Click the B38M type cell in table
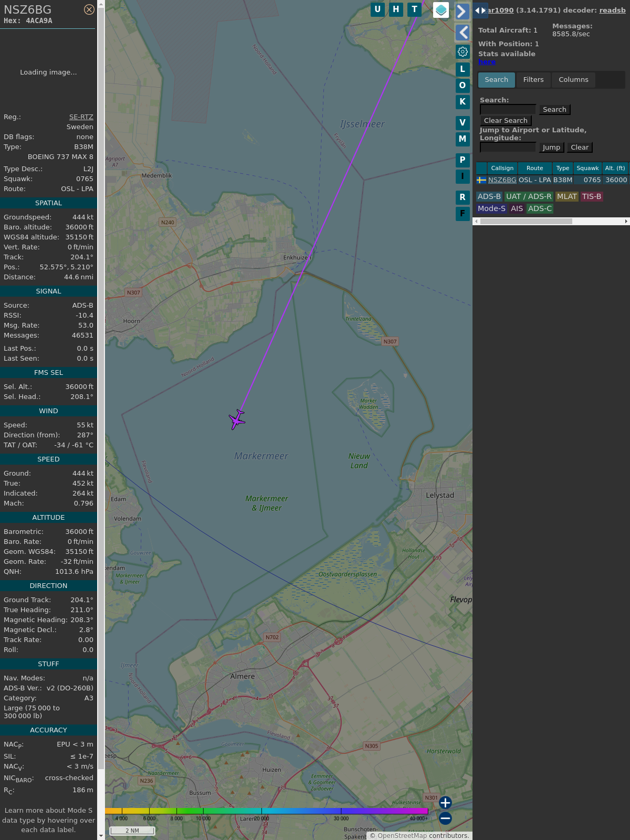This screenshot has height=840, width=630. [x=563, y=180]
